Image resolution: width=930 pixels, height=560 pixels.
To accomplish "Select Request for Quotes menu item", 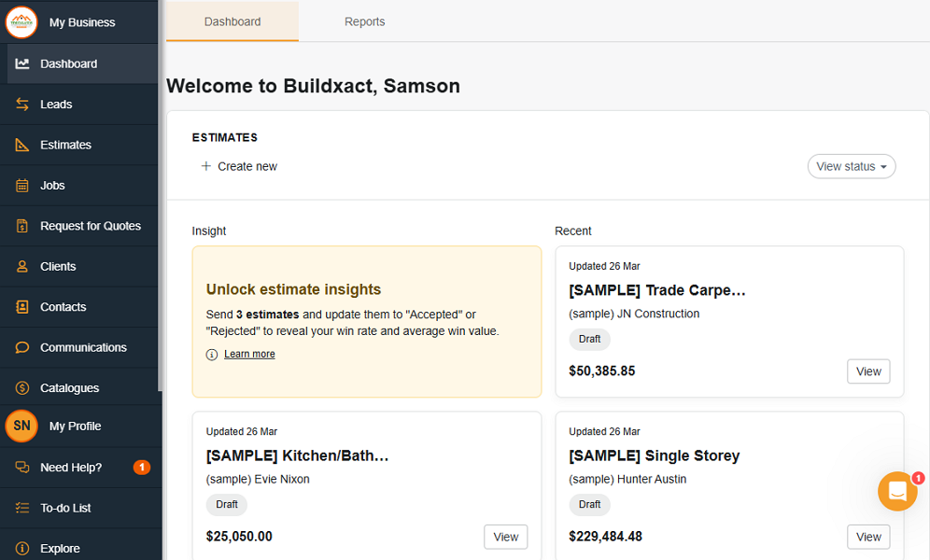I will (78, 226).
